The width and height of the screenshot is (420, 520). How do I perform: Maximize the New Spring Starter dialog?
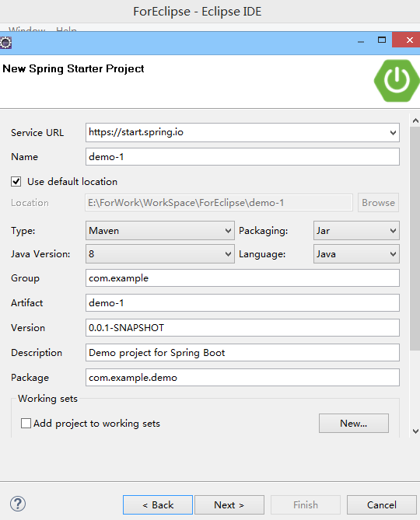click(x=382, y=40)
